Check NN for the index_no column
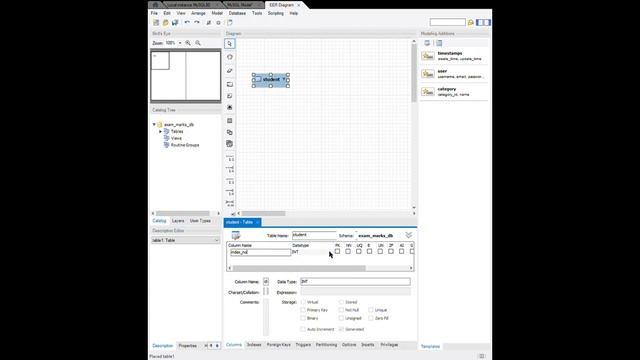Viewport: 640px width, 360px height. [348, 251]
